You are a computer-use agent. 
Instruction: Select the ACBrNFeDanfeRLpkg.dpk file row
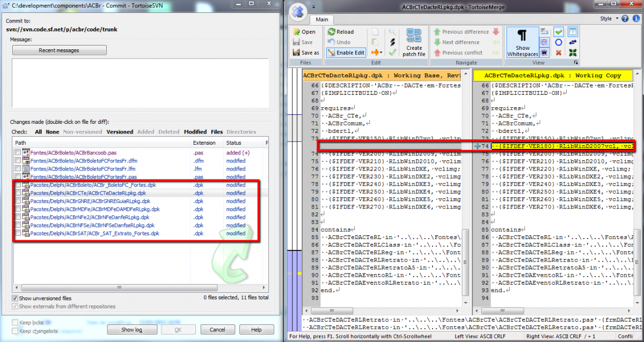pos(141,217)
